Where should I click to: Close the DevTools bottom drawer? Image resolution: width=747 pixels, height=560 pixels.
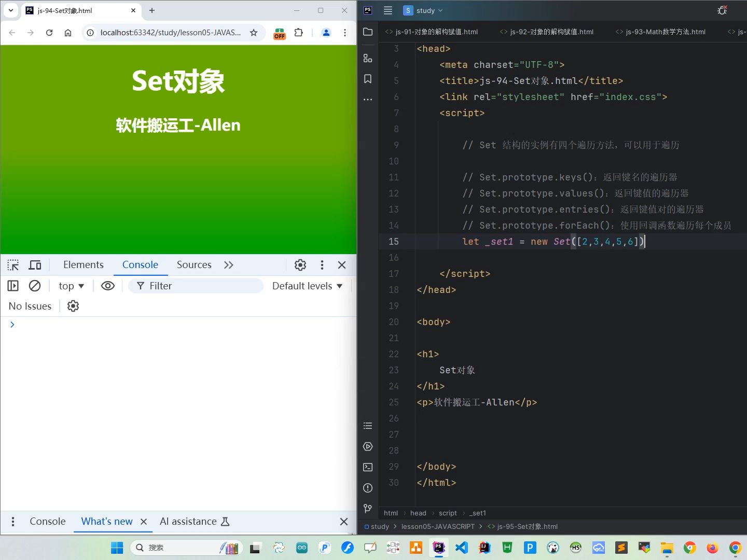click(x=343, y=522)
